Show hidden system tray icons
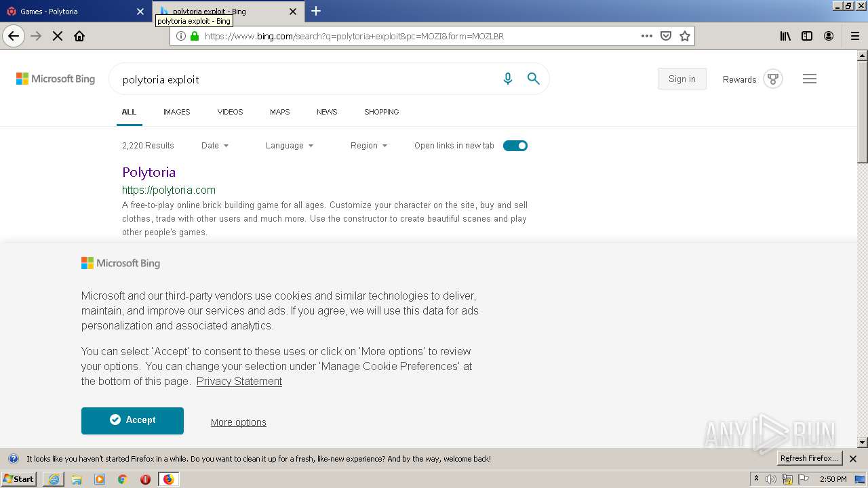 click(x=757, y=479)
